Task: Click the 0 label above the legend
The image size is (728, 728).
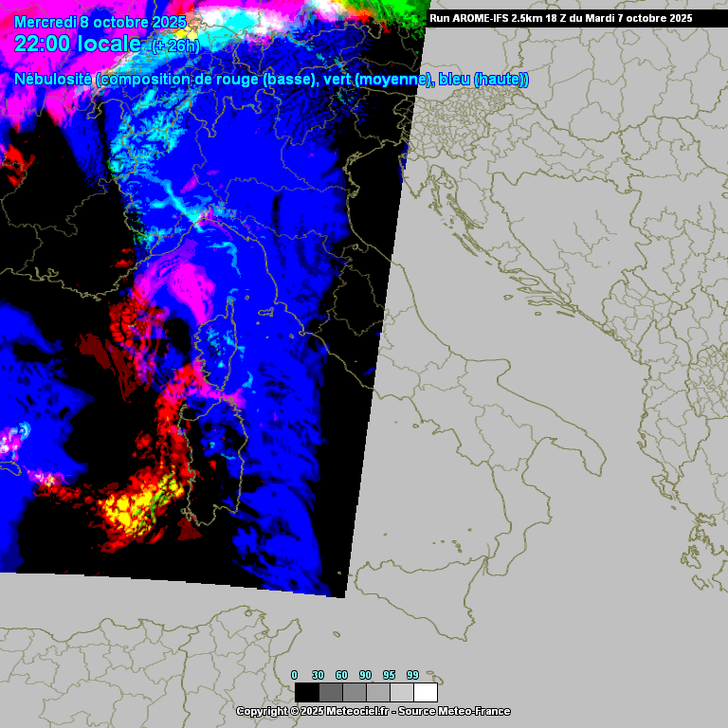Action: click(294, 674)
